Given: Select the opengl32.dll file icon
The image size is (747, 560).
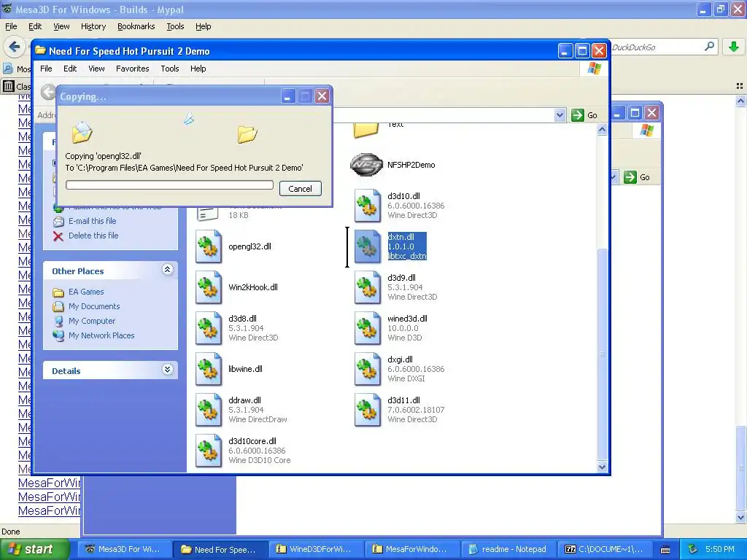Looking at the screenshot, I should (209, 246).
